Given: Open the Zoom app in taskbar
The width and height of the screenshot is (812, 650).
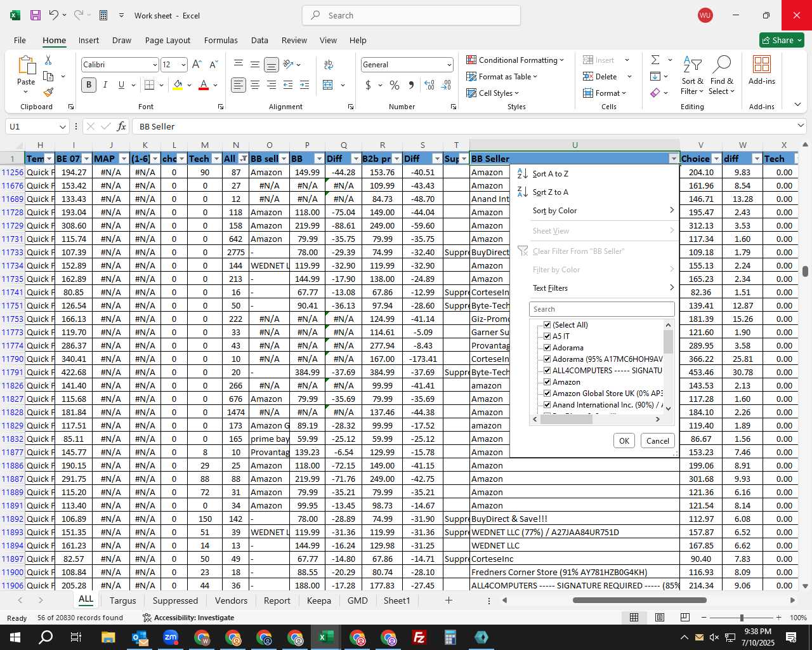Looking at the screenshot, I should tap(171, 637).
